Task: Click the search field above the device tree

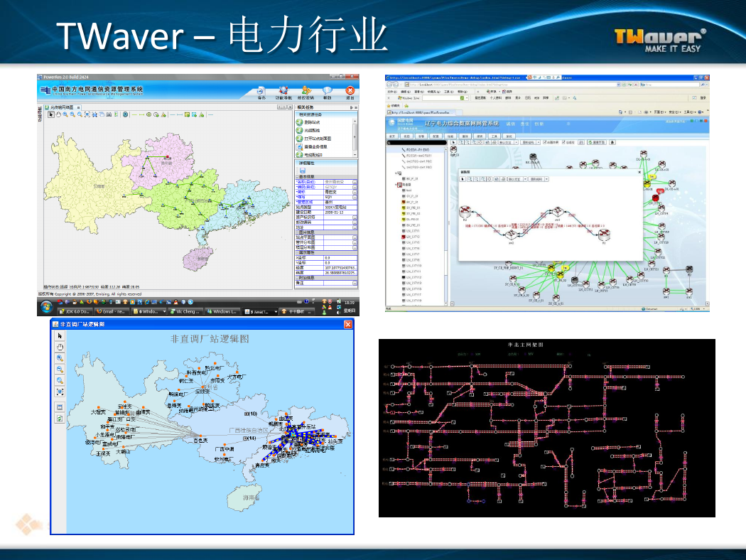Action: tap(417, 142)
